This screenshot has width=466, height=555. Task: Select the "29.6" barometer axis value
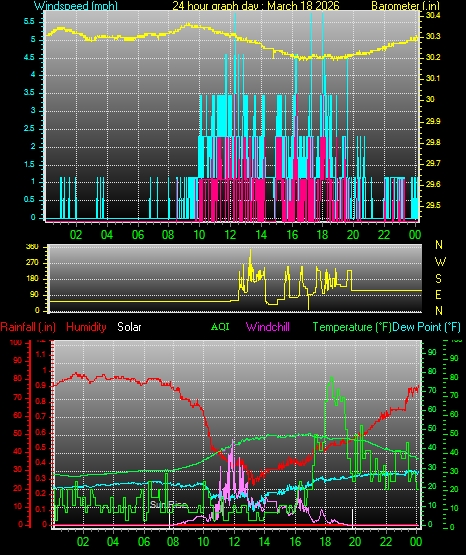click(433, 184)
